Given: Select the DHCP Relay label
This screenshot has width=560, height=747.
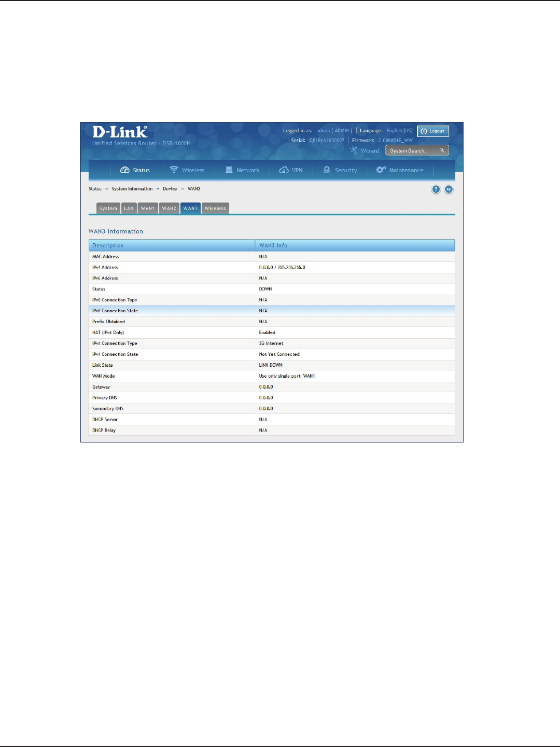Looking at the screenshot, I should point(104,431).
